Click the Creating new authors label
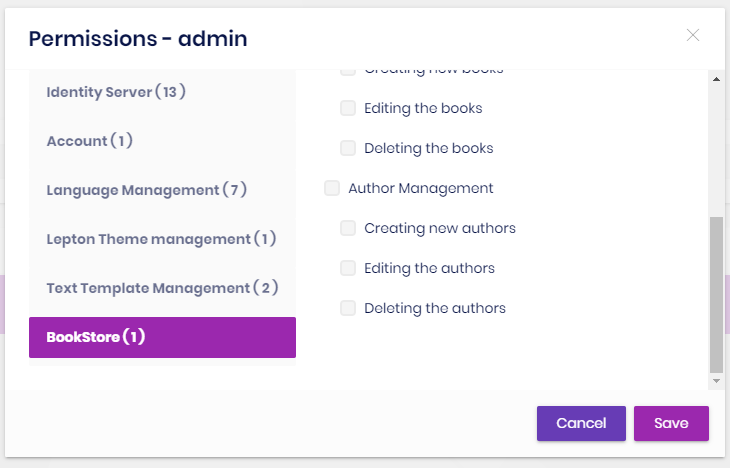730x468 pixels. (440, 228)
